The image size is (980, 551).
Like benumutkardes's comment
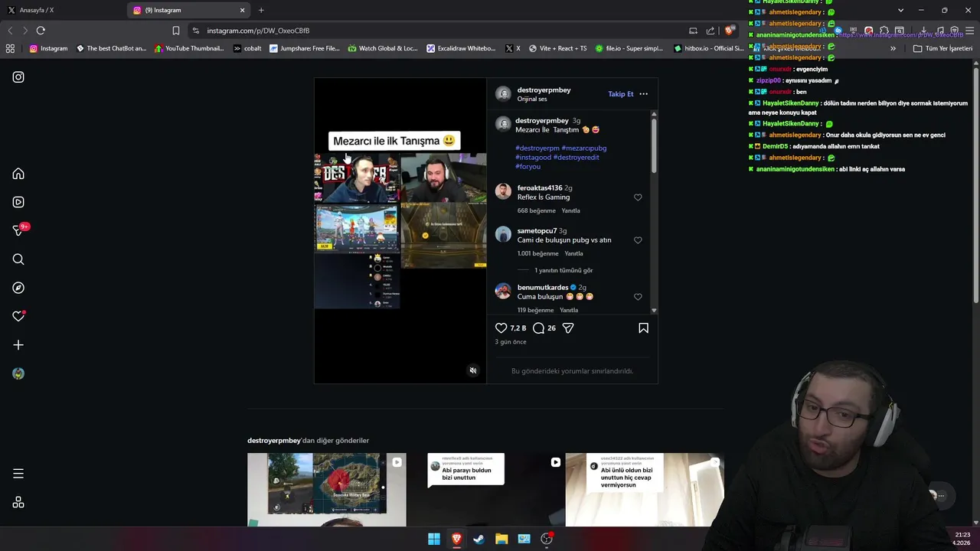(x=638, y=297)
